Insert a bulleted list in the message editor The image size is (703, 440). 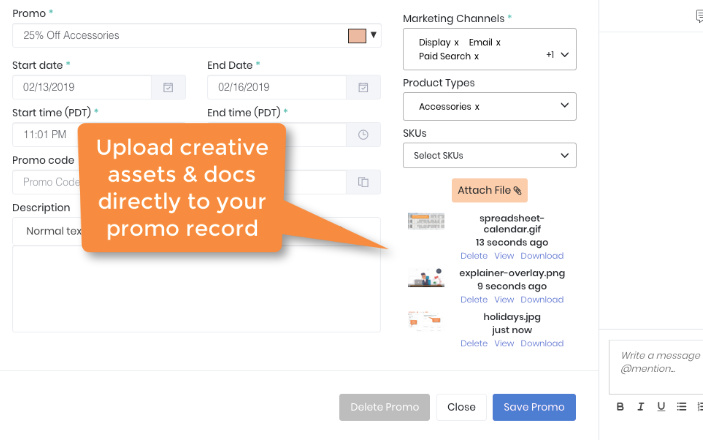(x=681, y=407)
